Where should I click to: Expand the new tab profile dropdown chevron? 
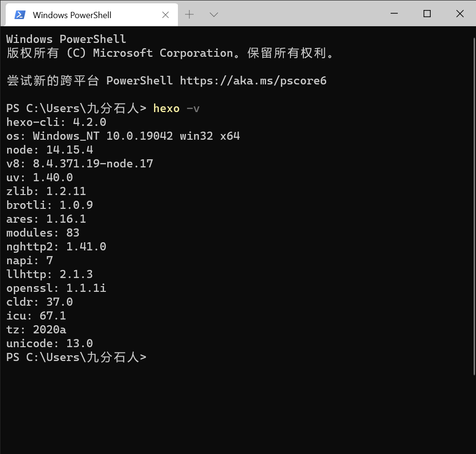(214, 15)
